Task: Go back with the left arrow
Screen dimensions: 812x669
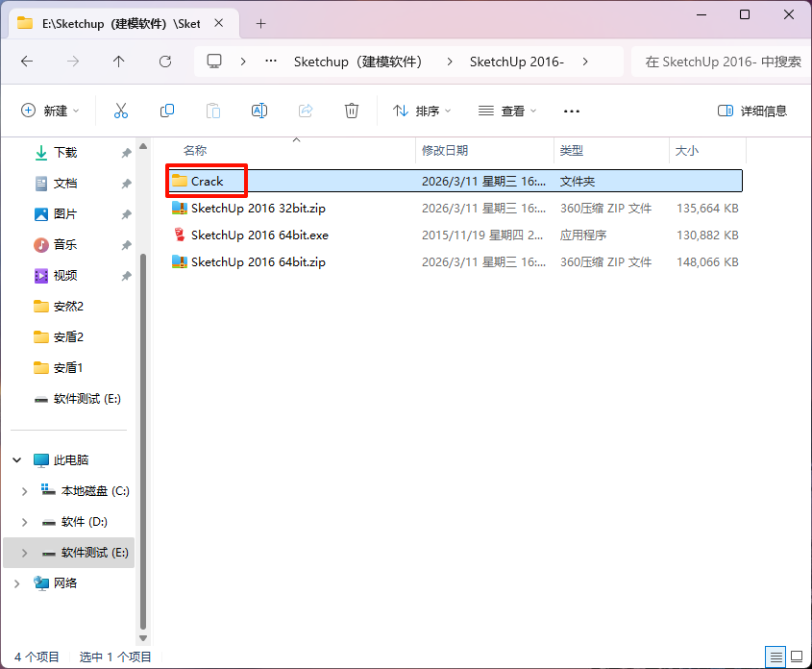Action: pos(27,62)
